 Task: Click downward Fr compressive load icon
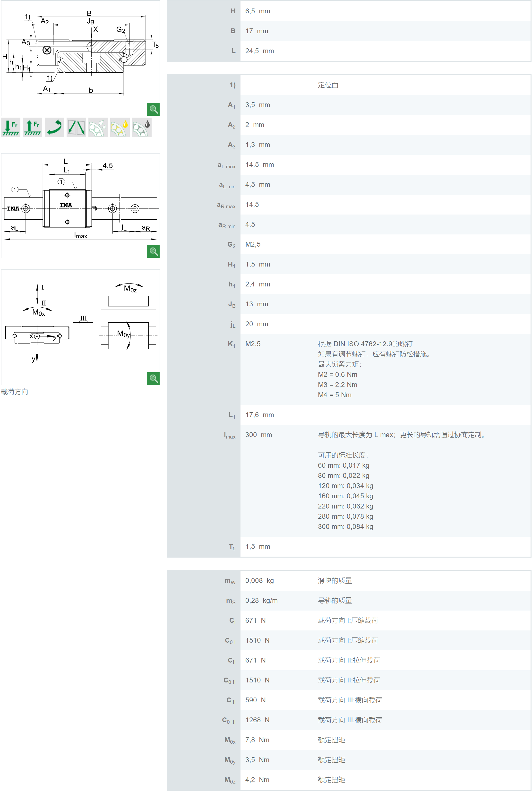[11, 127]
